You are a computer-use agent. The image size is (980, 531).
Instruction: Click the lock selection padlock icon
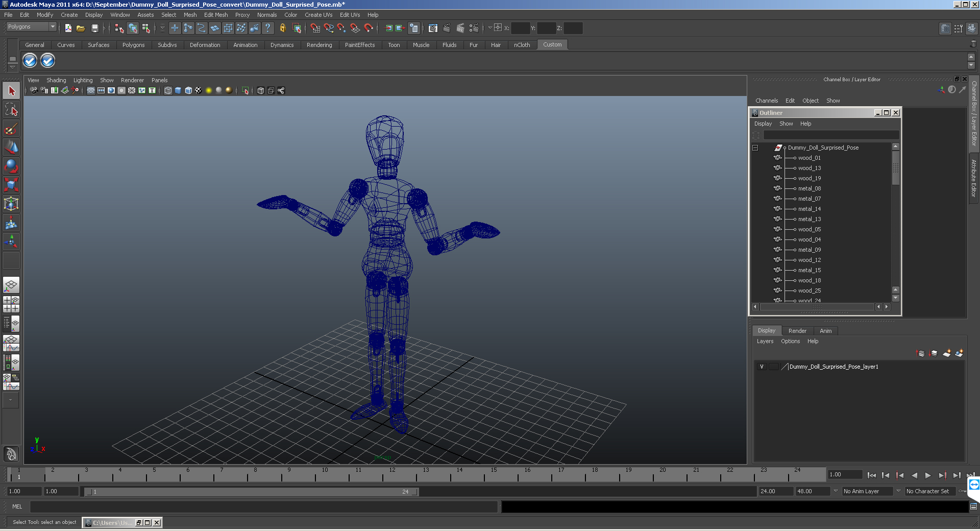click(282, 28)
